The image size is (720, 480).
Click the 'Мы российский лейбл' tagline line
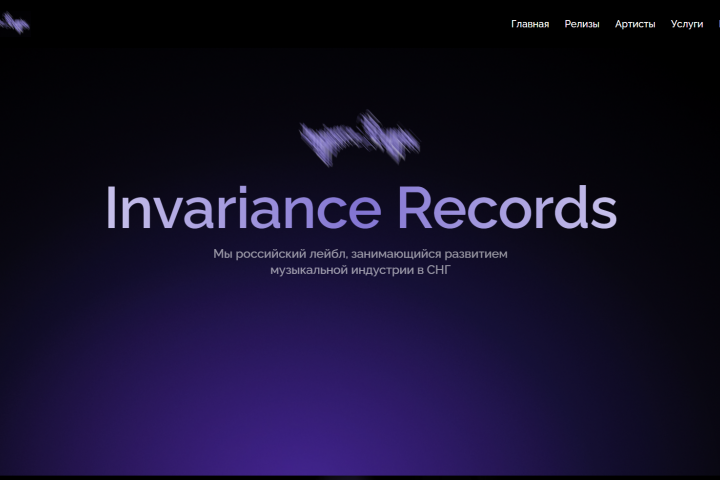360,254
